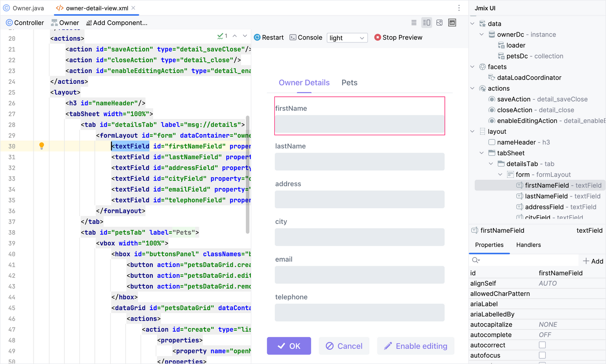Collapse the form formLayout node

click(x=500, y=175)
